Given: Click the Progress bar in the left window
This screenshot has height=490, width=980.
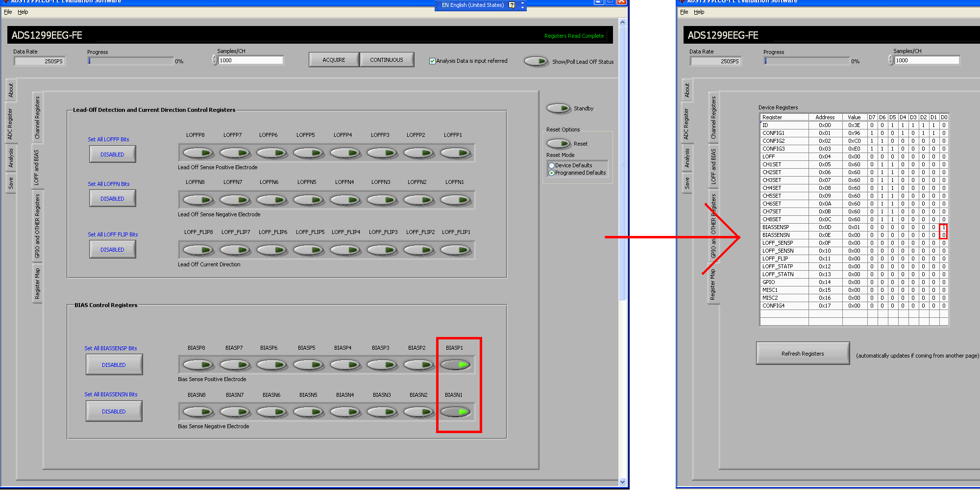Looking at the screenshot, I should (131, 61).
